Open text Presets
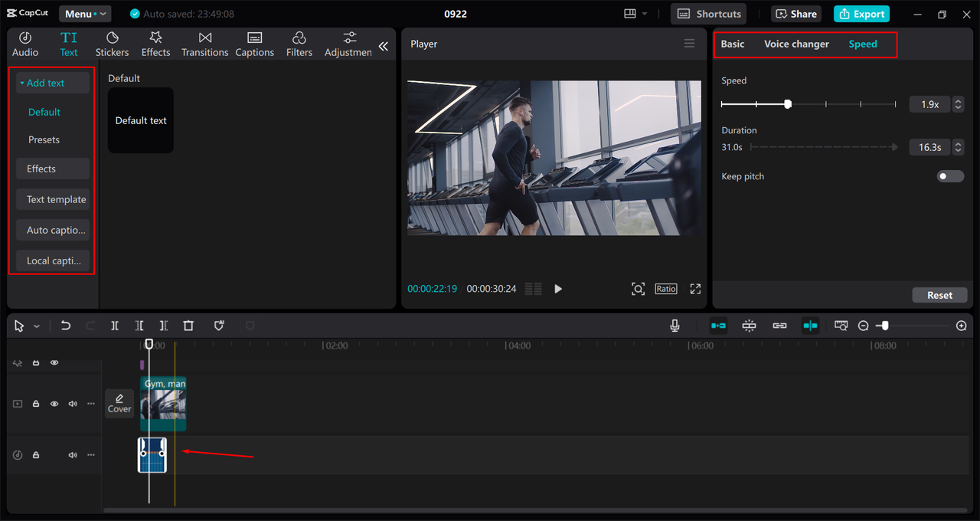 tap(44, 139)
